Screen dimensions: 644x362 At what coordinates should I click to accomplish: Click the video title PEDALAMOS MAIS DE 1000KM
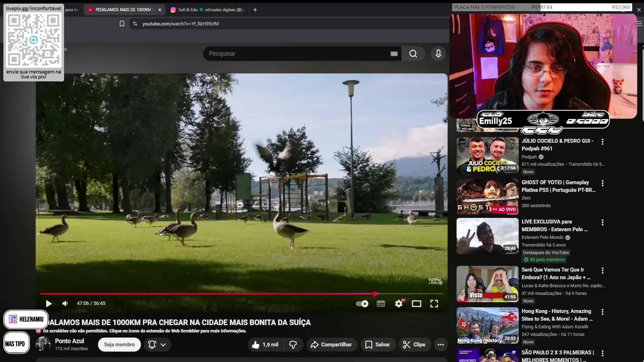click(179, 322)
